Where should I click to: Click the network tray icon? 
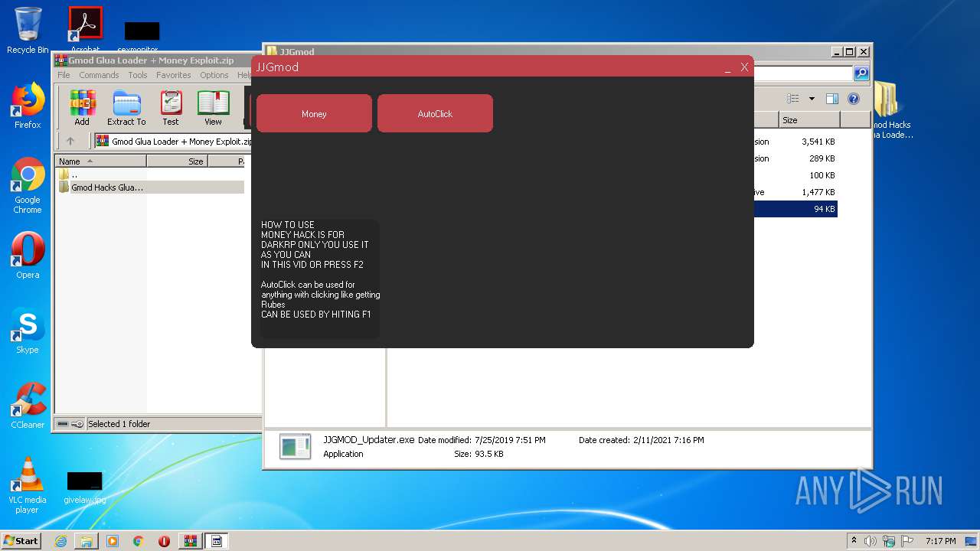(x=889, y=541)
